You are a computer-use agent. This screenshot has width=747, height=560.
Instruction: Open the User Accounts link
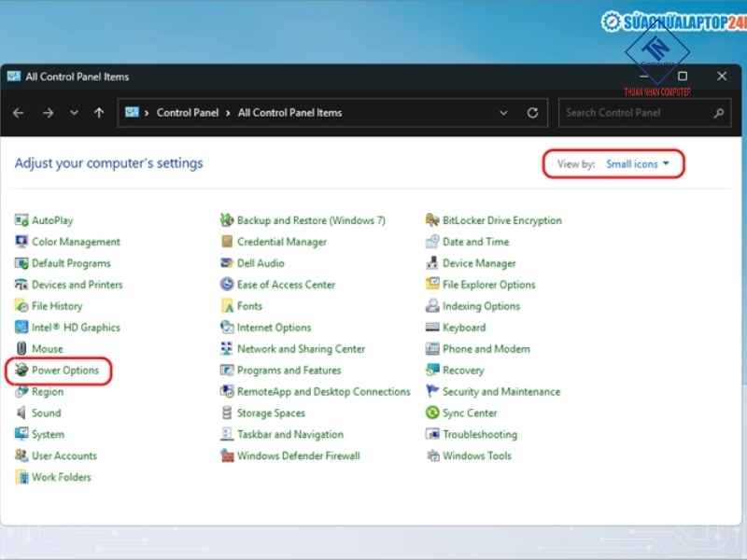(x=64, y=455)
